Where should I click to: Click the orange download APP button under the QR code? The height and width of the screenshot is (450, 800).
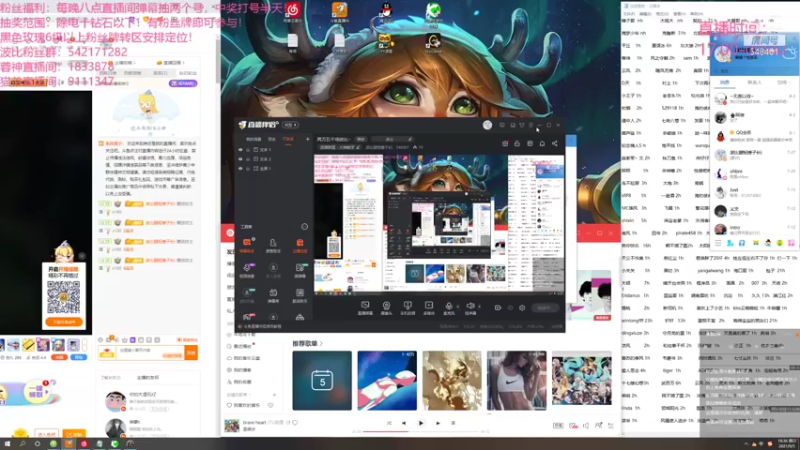tap(64, 322)
